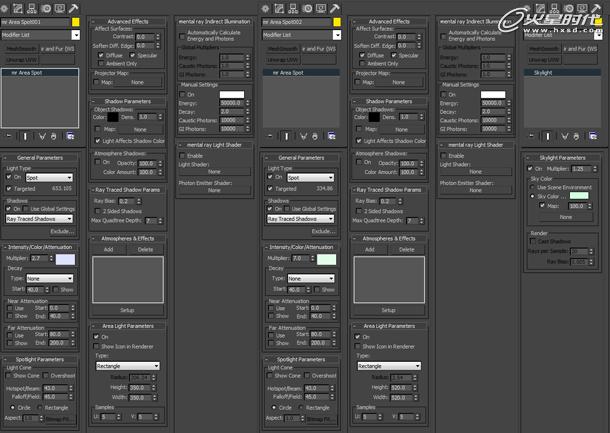Image resolution: width=610 pixels, height=433 pixels.
Task: Toggle Shadows On checkbox for mr Area Spot001
Action: (9, 209)
